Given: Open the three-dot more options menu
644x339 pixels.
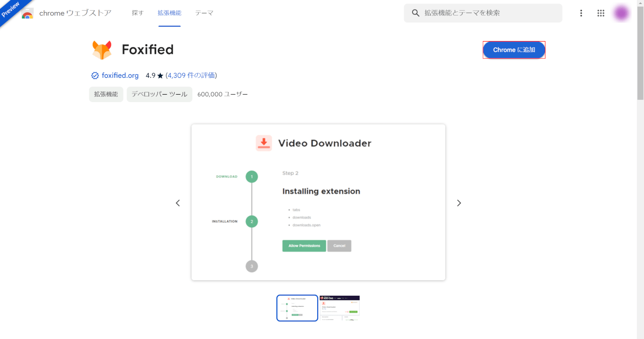Looking at the screenshot, I should tap(581, 13).
